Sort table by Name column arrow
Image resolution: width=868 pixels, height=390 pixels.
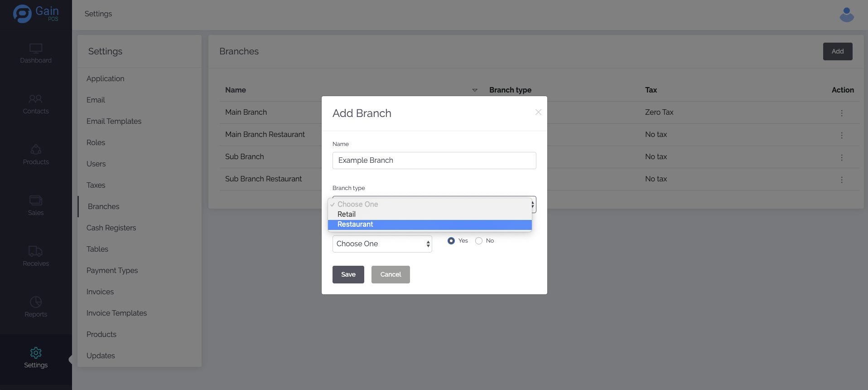475,90
